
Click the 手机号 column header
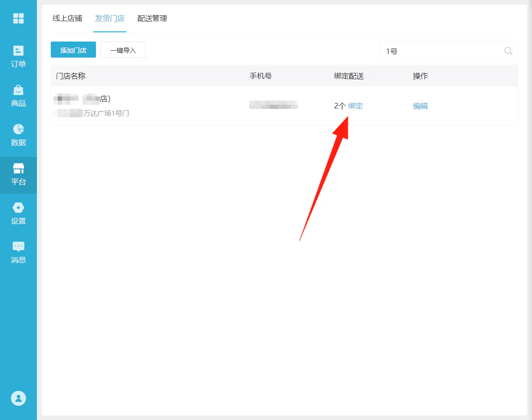(x=261, y=76)
